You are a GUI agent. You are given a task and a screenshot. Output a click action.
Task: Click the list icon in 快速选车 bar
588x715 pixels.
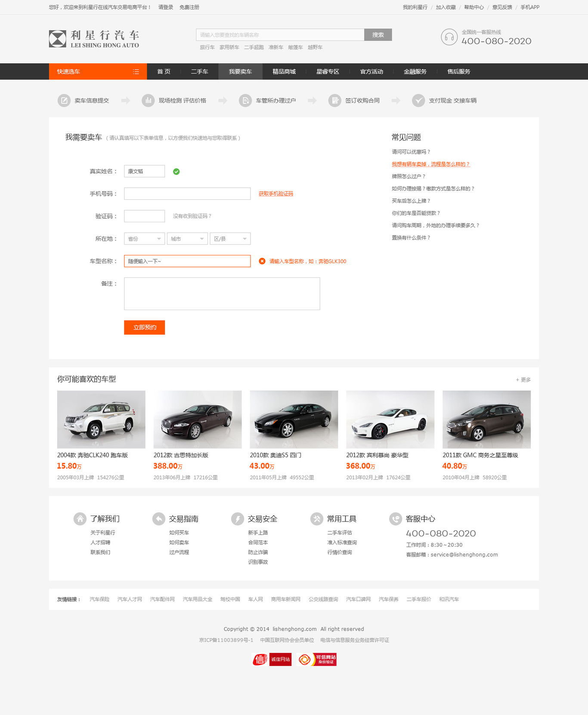click(136, 71)
